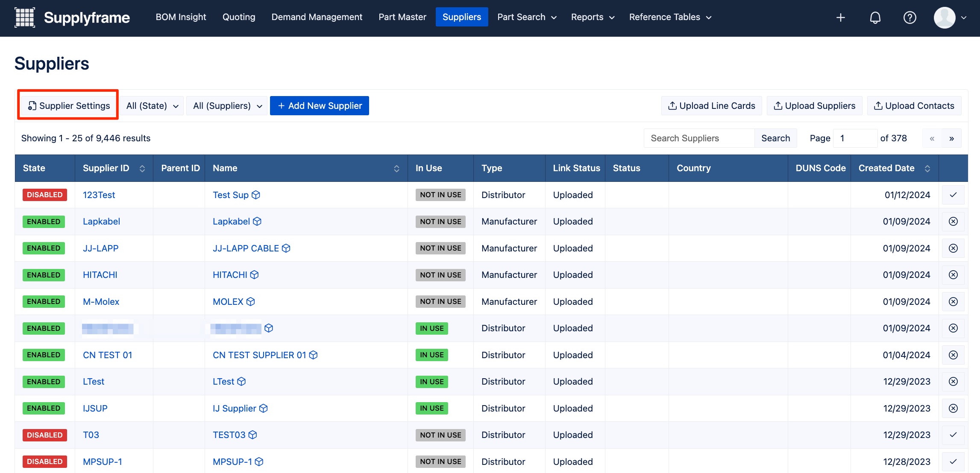Click the cube icon beside HITACHI name
This screenshot has width=980, height=473.
point(255,274)
